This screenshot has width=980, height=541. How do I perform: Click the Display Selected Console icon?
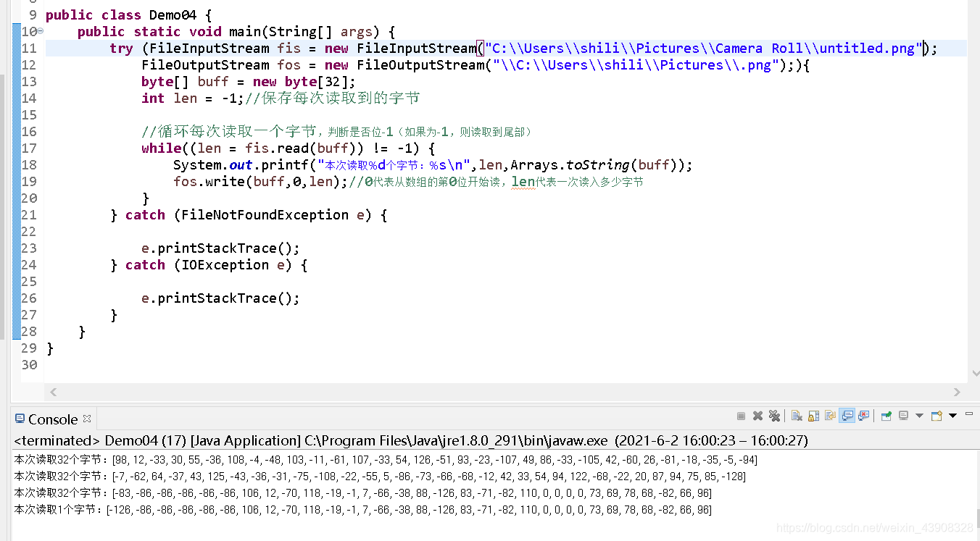tap(903, 416)
